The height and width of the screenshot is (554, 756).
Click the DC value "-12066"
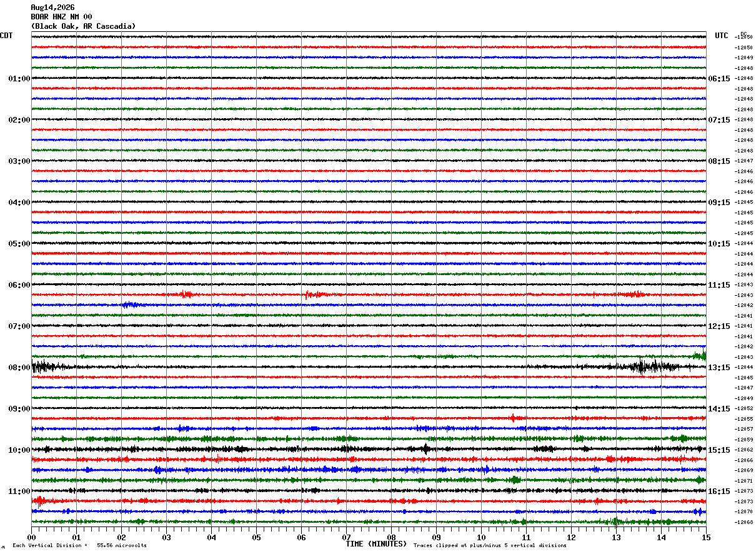coord(744,460)
